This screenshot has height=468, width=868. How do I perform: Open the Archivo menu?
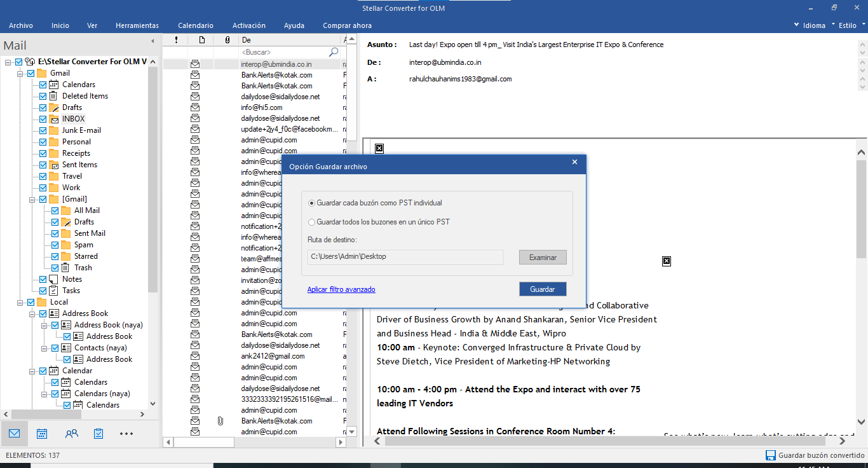pos(21,25)
